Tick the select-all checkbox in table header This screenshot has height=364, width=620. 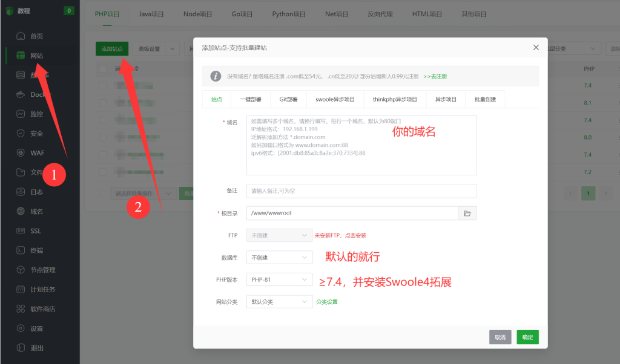103,69
